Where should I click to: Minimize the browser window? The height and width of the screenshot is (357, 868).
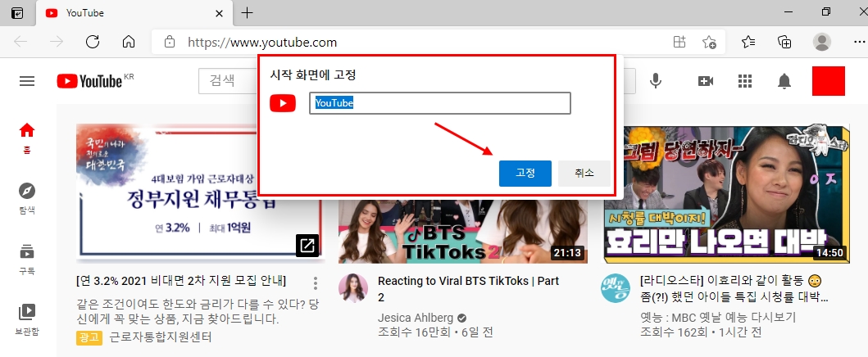[790, 11]
